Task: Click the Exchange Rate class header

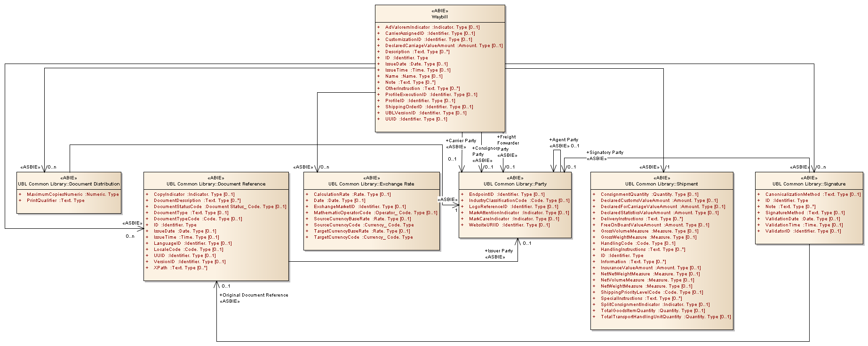Action: [x=371, y=184]
